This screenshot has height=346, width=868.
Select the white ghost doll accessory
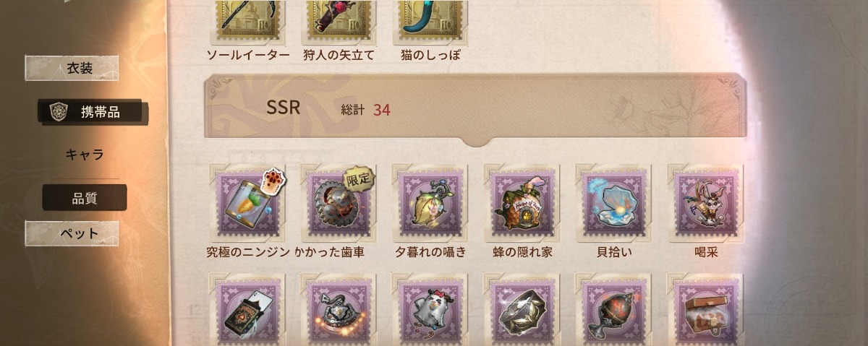430,309
